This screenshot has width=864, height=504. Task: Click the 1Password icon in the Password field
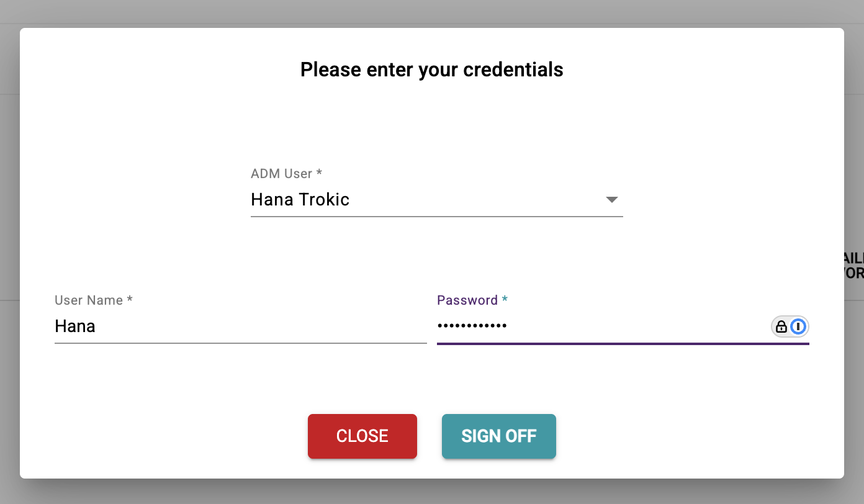798,326
